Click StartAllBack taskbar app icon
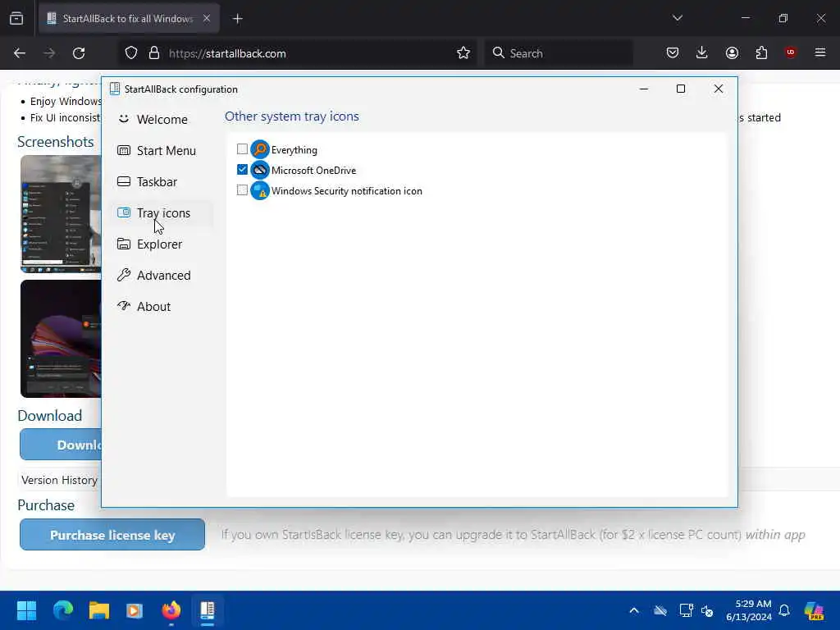The height and width of the screenshot is (630, 840). pos(208,610)
